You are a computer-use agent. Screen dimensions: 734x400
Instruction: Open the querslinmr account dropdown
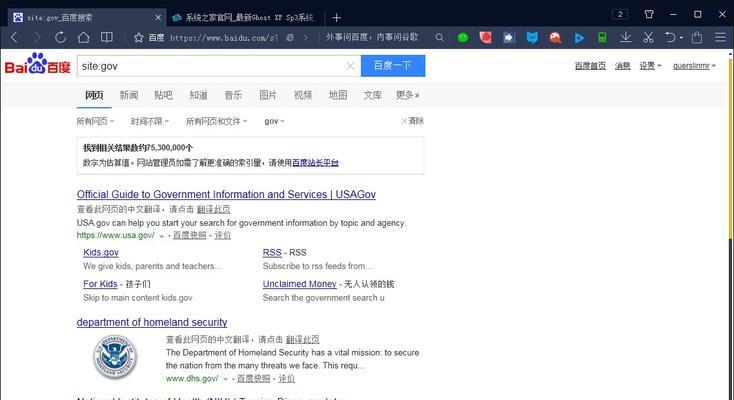694,66
